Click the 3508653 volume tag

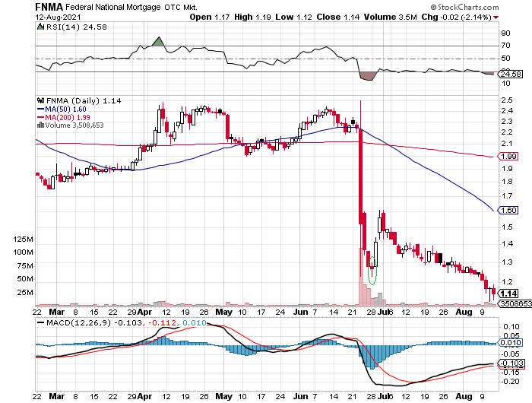pos(515,303)
